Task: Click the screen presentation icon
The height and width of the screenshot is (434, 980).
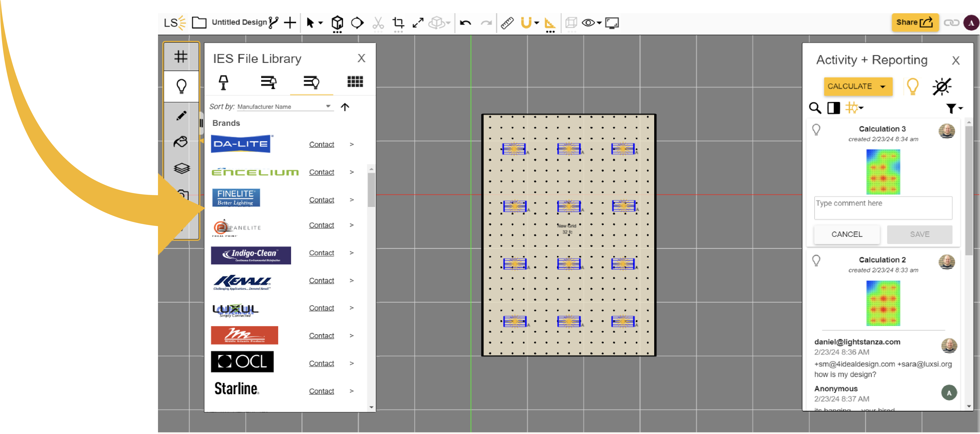Action: [612, 23]
